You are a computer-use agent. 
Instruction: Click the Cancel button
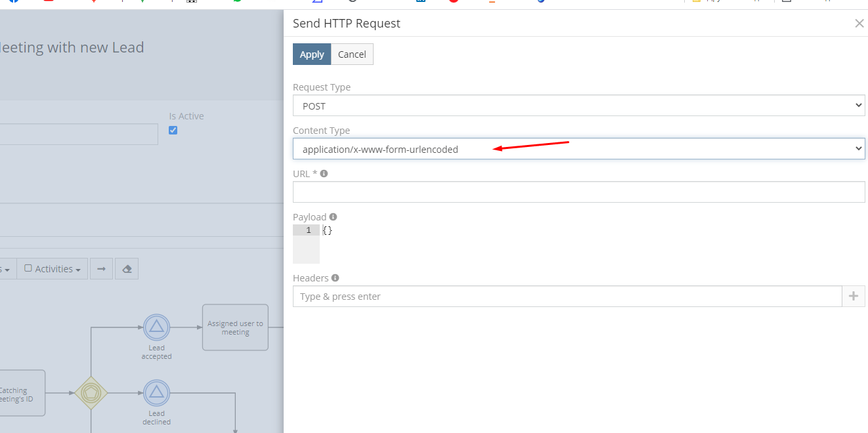(352, 54)
